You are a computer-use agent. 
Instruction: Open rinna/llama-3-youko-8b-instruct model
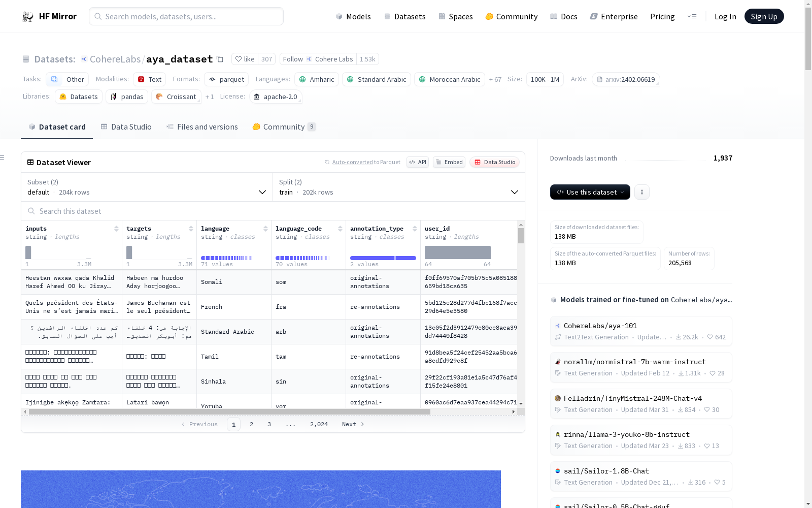coord(641,439)
